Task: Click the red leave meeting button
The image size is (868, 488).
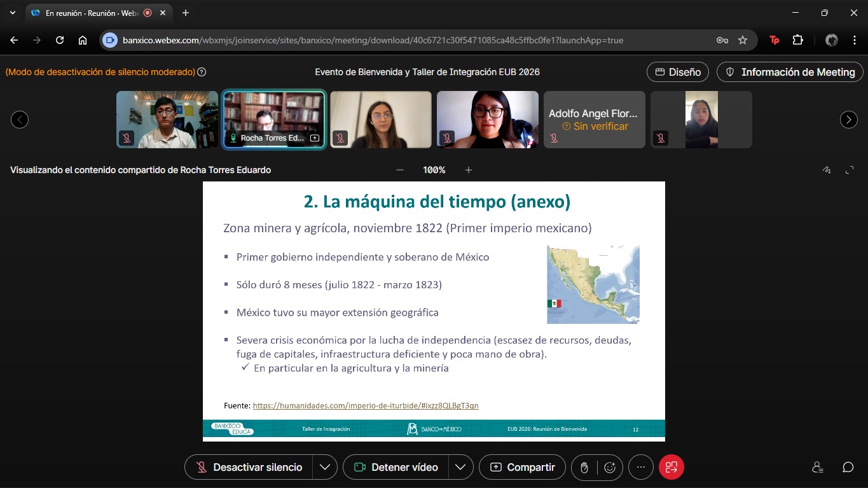Action: [x=672, y=467]
